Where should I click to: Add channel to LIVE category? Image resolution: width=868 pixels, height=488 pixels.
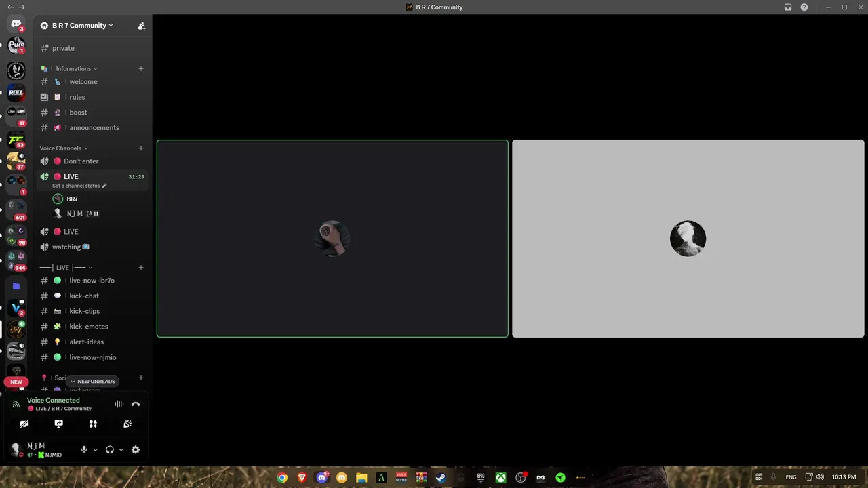click(141, 268)
